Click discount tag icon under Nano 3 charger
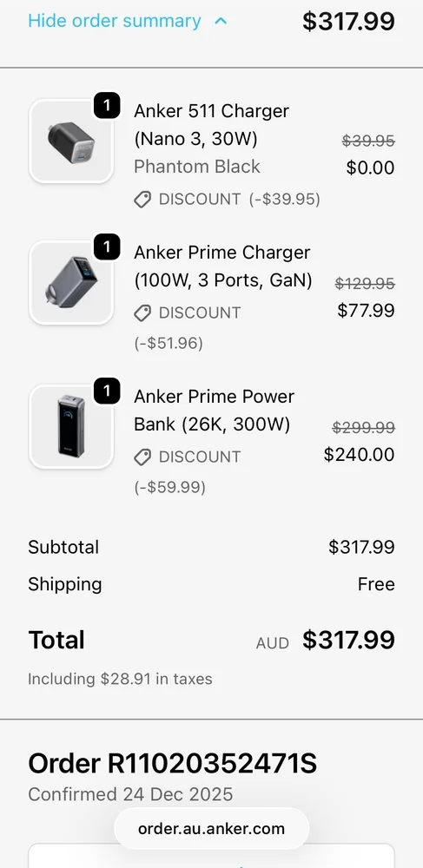This screenshot has width=423, height=868. 142,200
